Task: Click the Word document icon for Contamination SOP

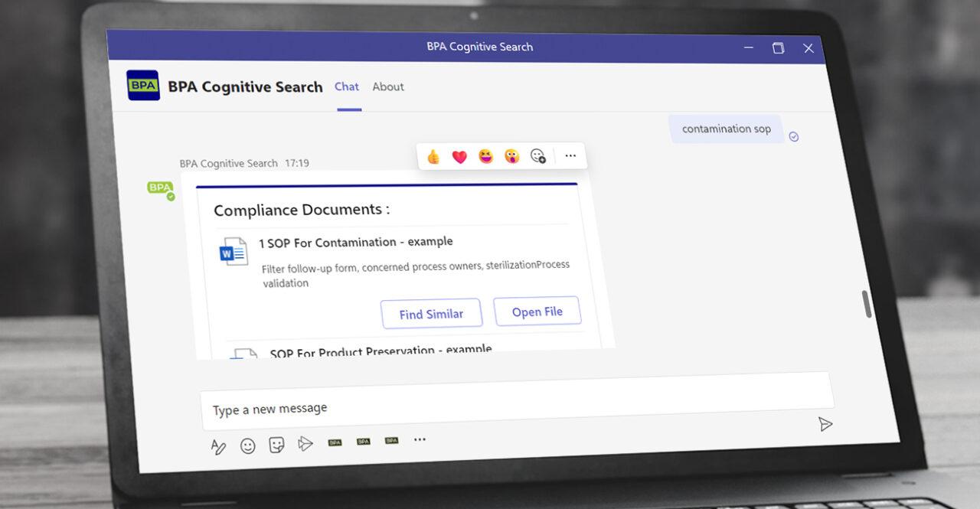Action: (x=234, y=250)
